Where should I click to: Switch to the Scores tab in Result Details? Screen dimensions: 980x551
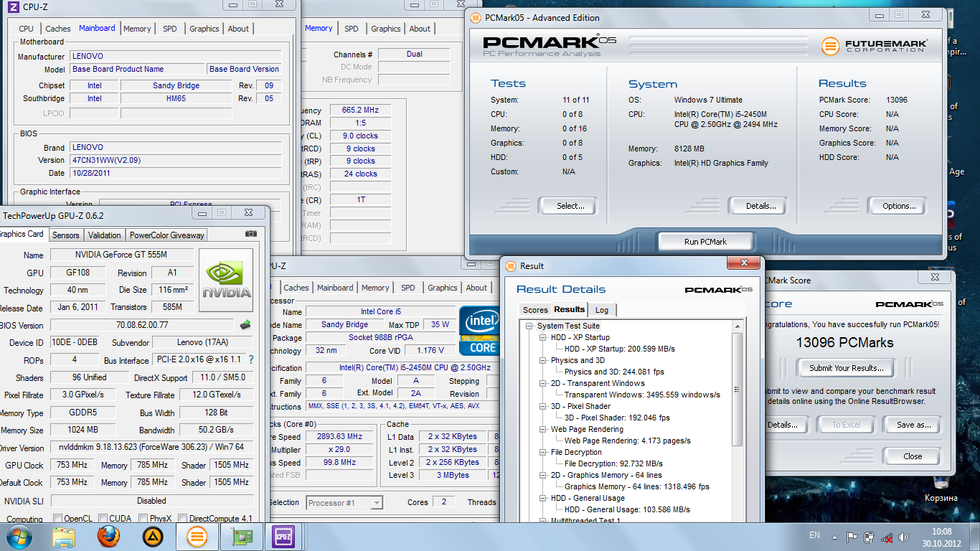(535, 310)
